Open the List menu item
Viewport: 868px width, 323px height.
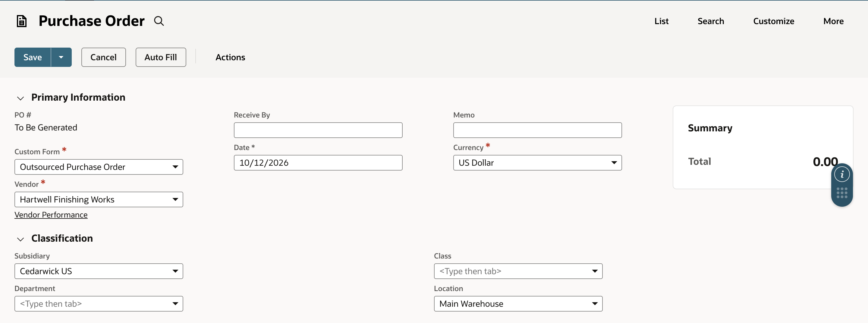tap(662, 21)
